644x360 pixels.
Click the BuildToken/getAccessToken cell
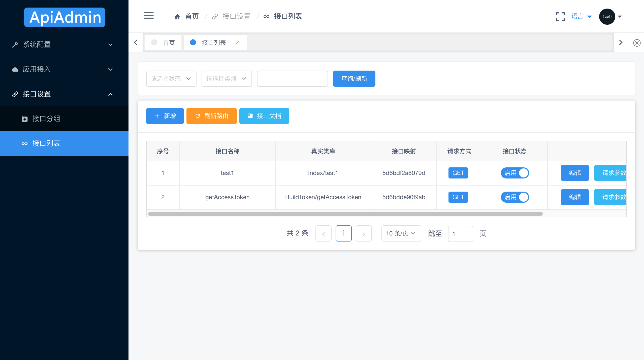tap(323, 197)
